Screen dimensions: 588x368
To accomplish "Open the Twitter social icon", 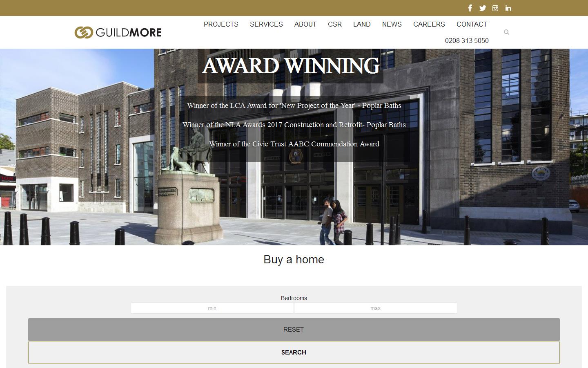I will (x=483, y=8).
